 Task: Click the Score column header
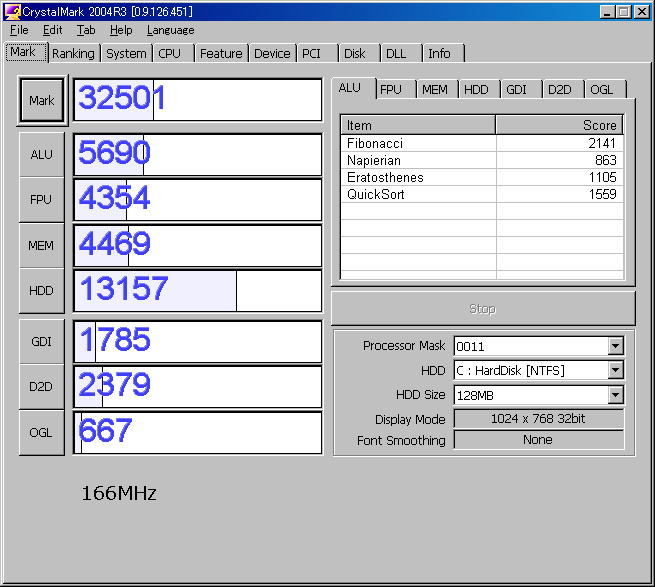point(559,125)
